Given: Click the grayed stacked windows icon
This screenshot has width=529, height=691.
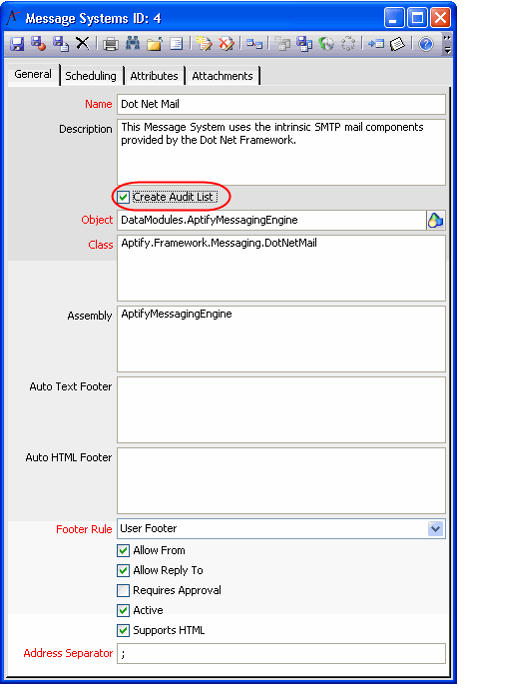Looking at the screenshot, I should tap(283, 44).
